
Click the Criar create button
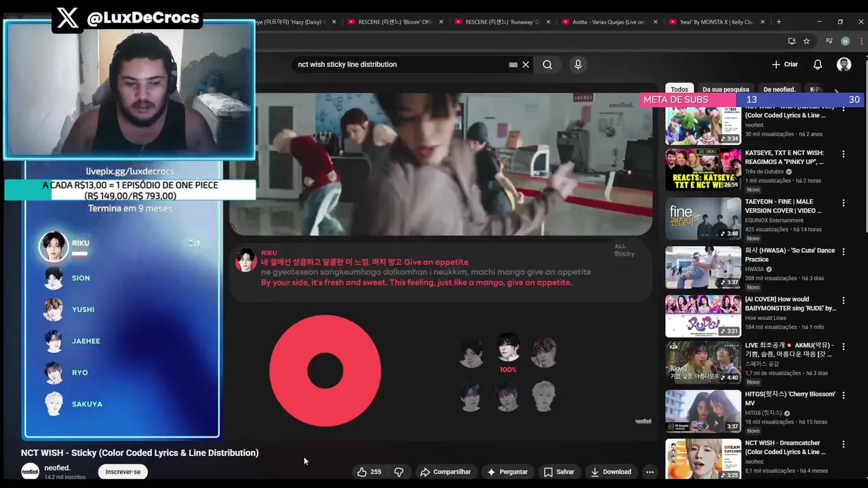[x=785, y=64]
